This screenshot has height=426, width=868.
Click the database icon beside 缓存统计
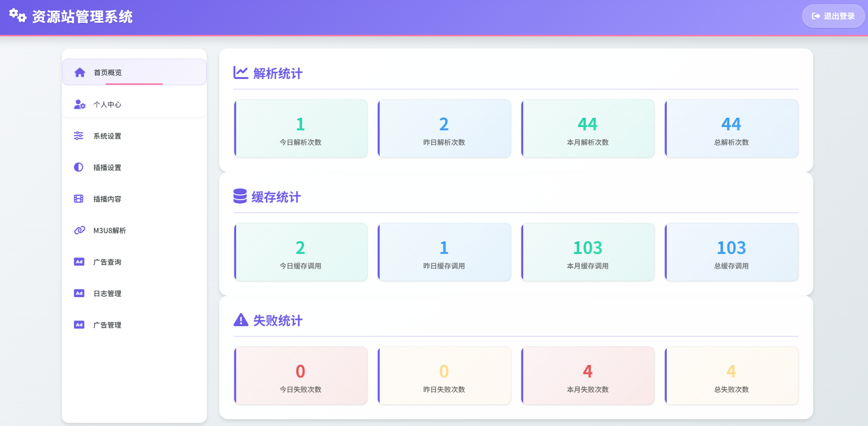[x=240, y=196]
